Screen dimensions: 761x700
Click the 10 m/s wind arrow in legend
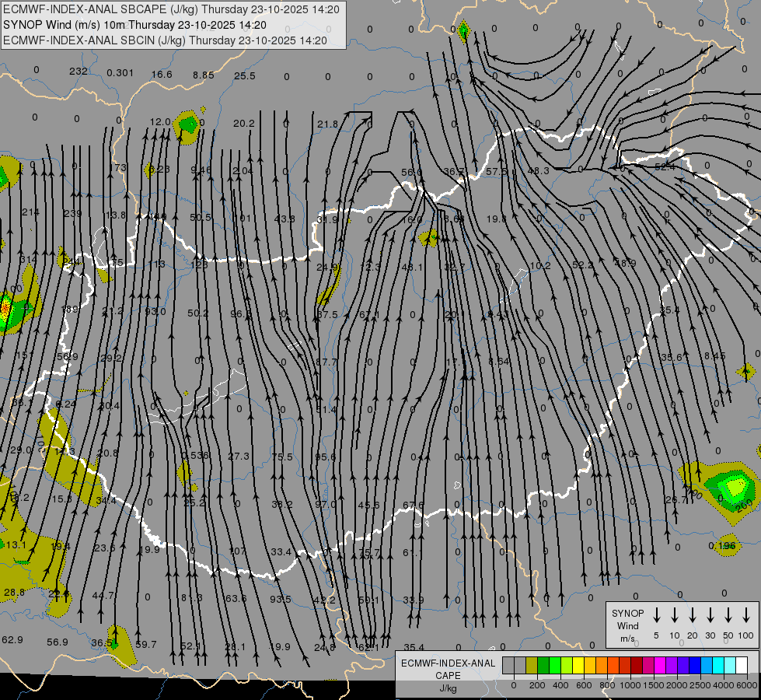(674, 615)
